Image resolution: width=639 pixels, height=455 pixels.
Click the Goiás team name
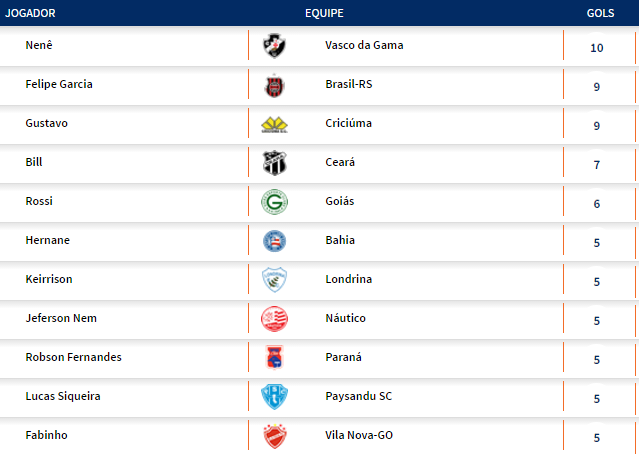(340, 202)
